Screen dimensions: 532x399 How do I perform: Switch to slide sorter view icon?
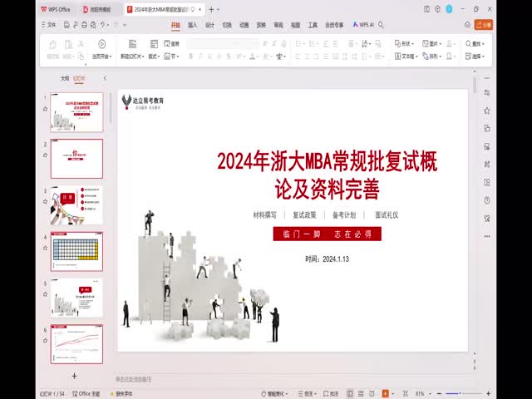coord(361,393)
